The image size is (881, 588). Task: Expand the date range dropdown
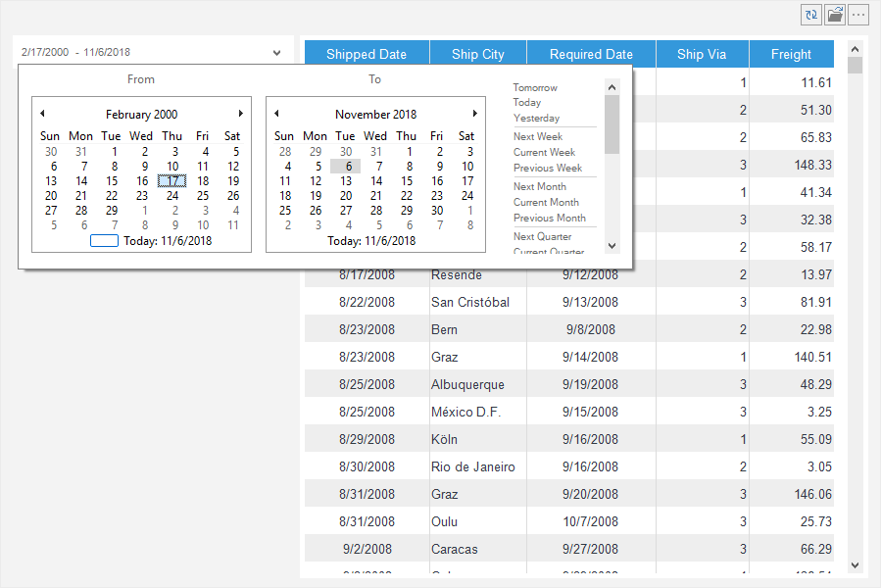(x=276, y=52)
